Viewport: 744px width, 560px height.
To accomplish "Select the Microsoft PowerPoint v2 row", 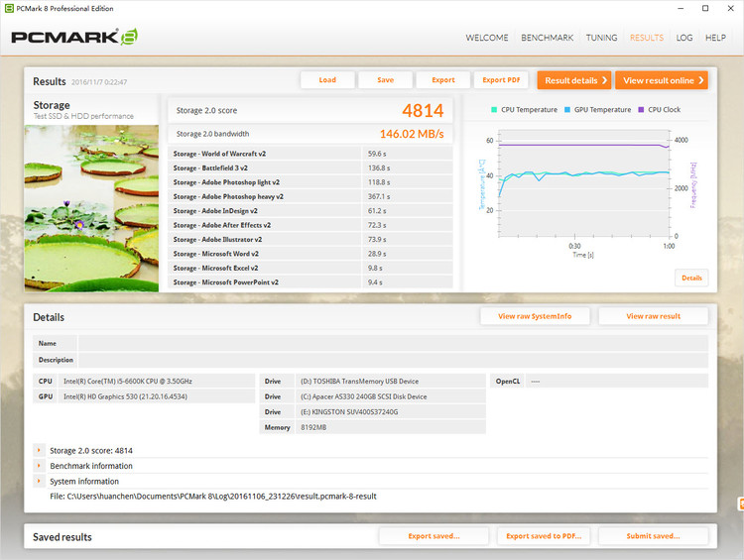I will (310, 282).
